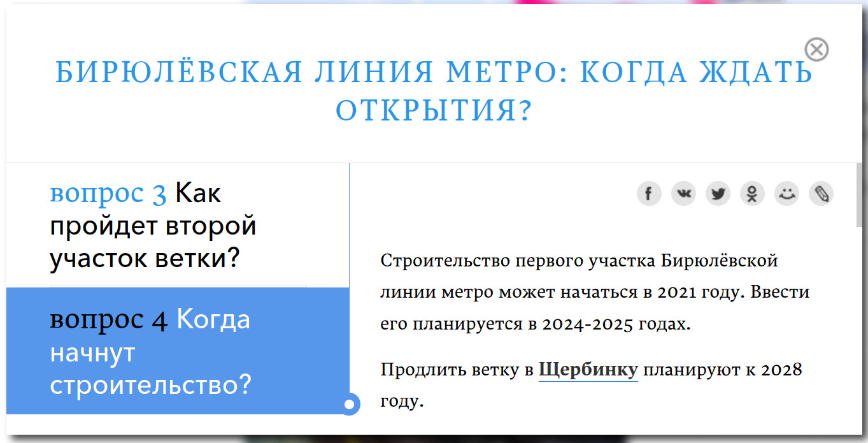This screenshot has width=868, height=443.
Task: Click the text "2024-2025 годах"
Action: 615,324
